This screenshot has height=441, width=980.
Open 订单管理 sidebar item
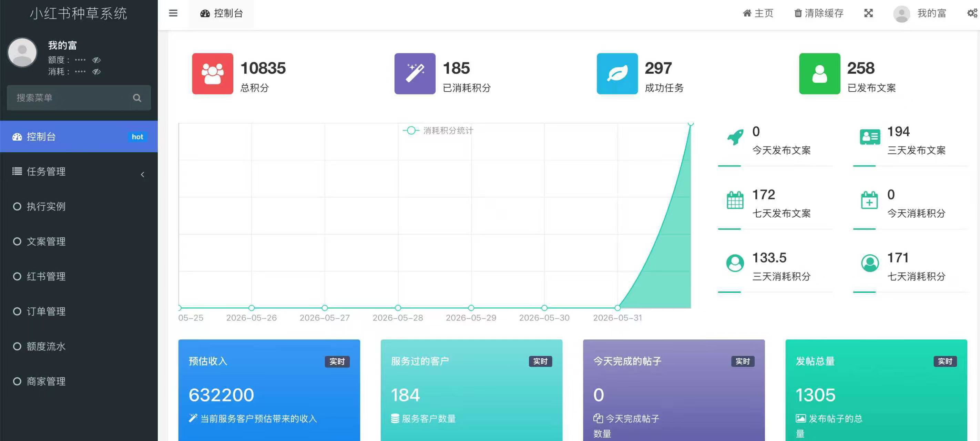point(79,312)
